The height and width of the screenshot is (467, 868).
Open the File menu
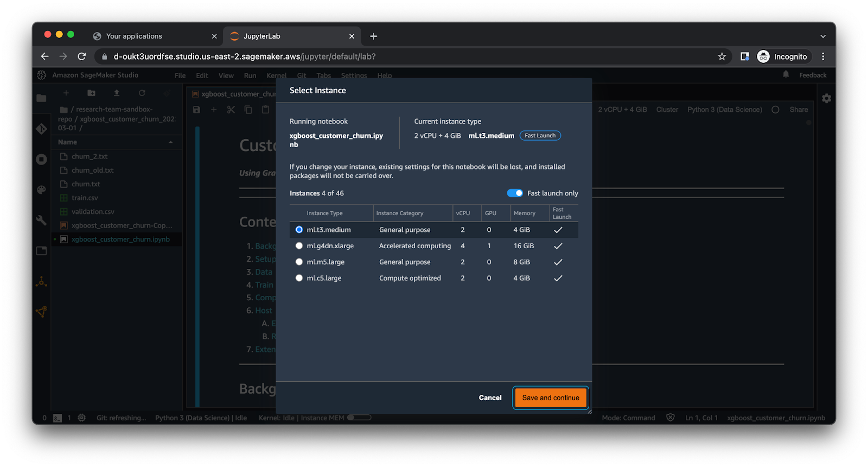[x=180, y=75]
